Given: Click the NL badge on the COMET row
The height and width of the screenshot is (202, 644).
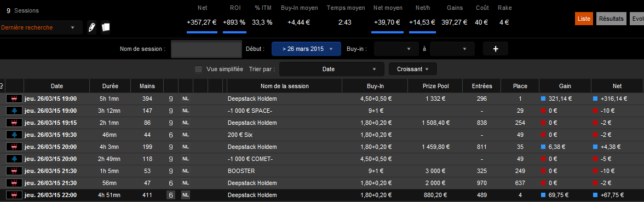Looking at the screenshot, I should (x=186, y=159).
